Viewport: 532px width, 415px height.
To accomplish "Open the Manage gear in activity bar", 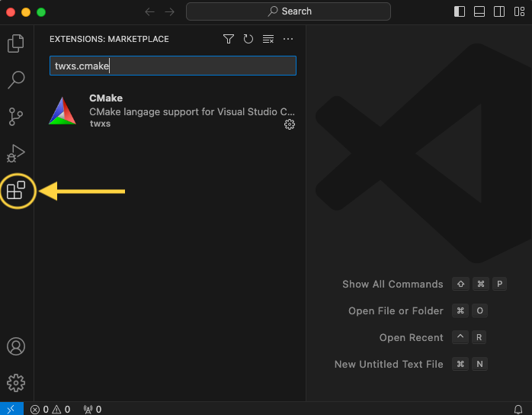I will [16, 383].
